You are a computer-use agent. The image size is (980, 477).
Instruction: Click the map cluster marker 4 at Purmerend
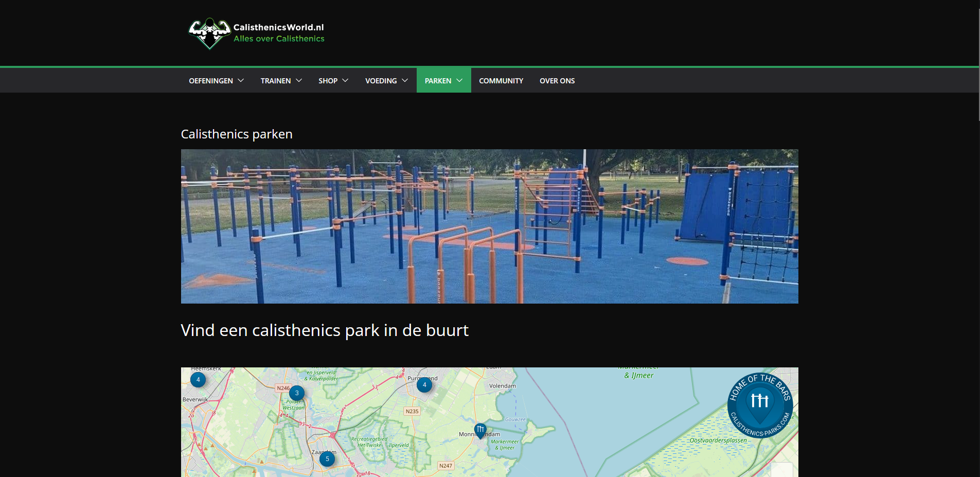pyautogui.click(x=424, y=385)
